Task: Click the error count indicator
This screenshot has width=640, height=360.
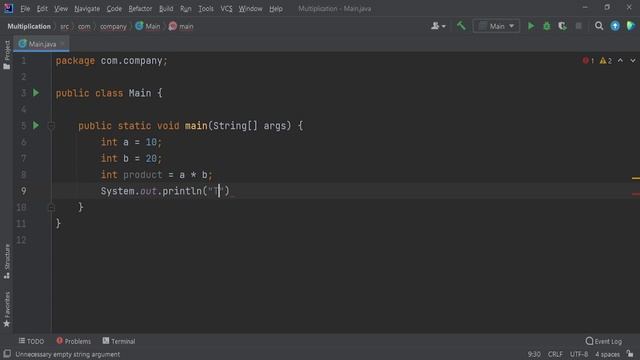Action: pyautogui.click(x=588, y=61)
